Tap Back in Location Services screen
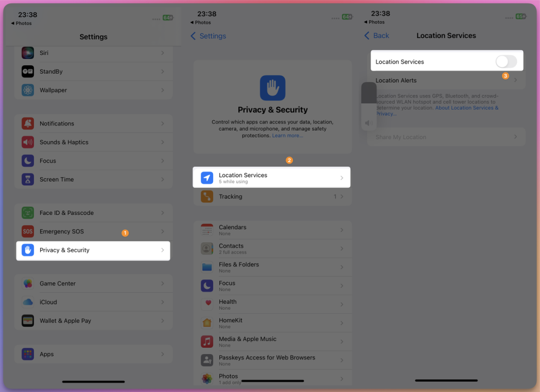Image resolution: width=540 pixels, height=392 pixels. pyautogui.click(x=377, y=36)
